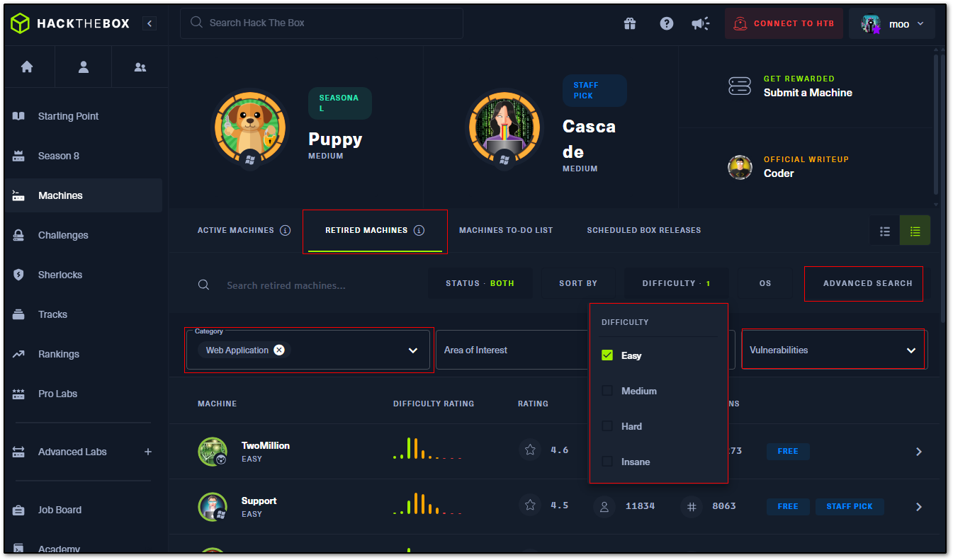This screenshot has height=560, width=953.
Task: Switch to the detailed list view icon
Action: tap(915, 231)
